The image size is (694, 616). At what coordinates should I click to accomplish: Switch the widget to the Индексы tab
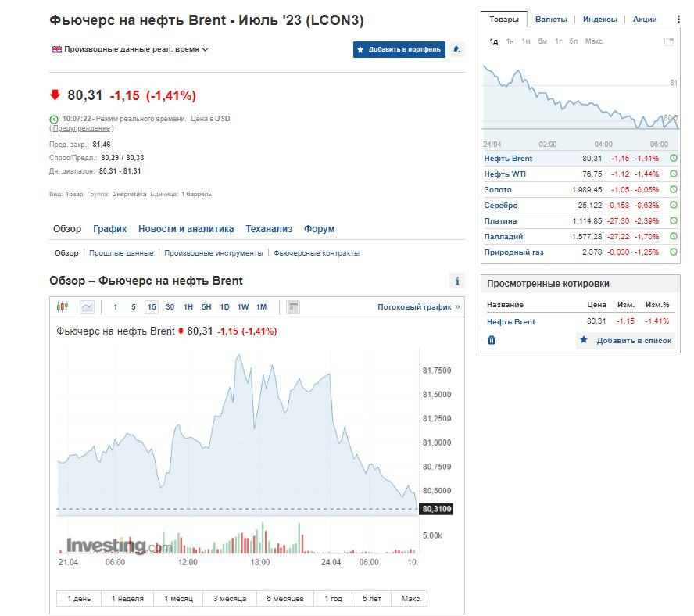pos(599,19)
